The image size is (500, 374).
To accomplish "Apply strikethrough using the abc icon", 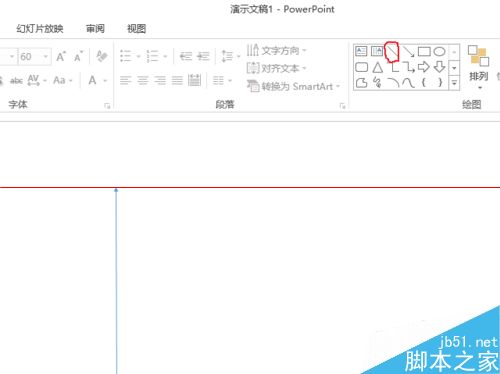I will (16, 81).
